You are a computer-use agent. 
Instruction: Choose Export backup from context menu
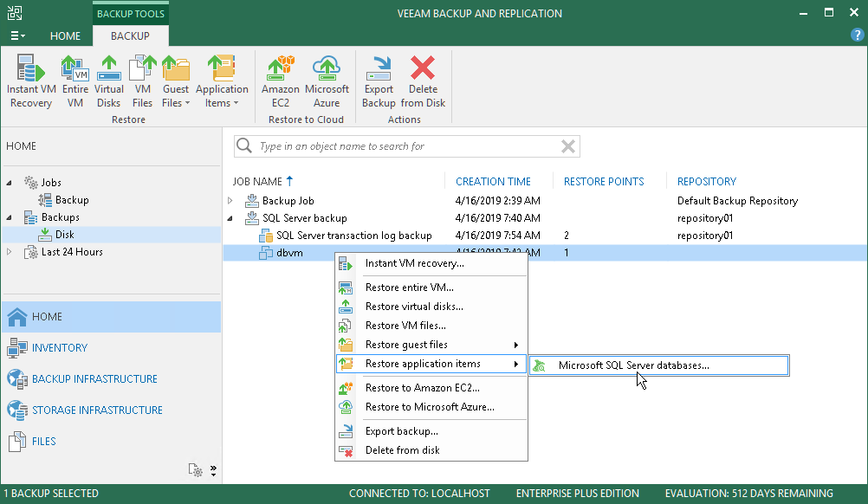click(x=431, y=431)
